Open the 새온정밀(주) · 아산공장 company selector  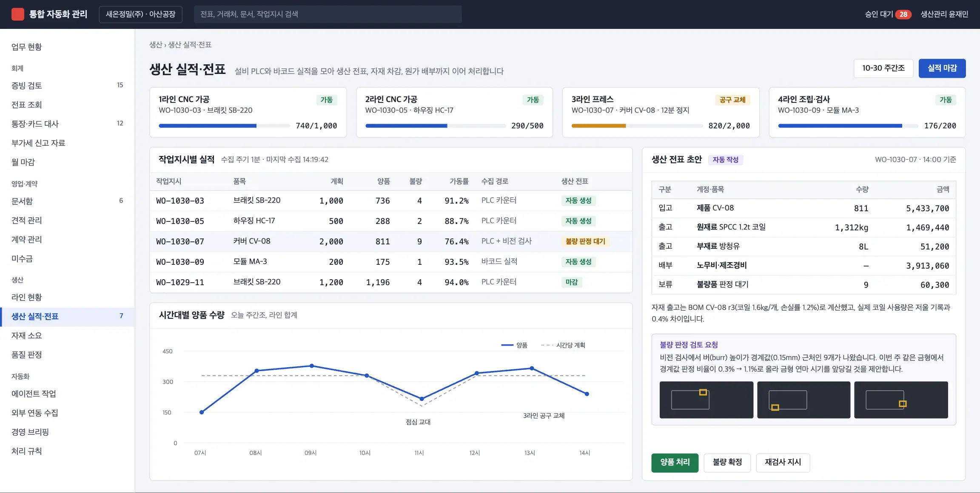[140, 14]
